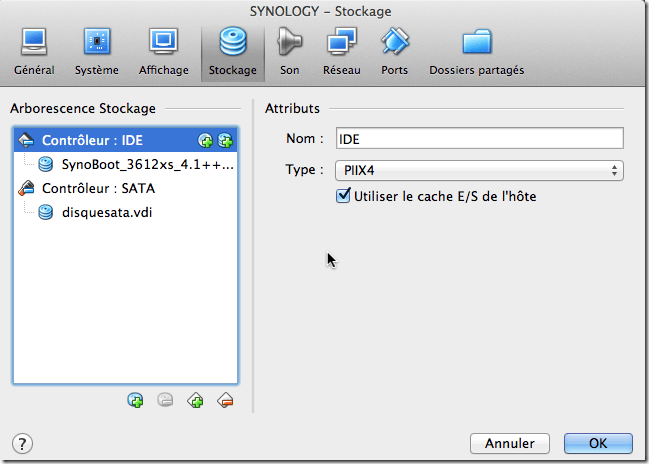This screenshot has width=649, height=464.
Task: Open the Type dropdown showing PIIX4
Action: pos(479,171)
